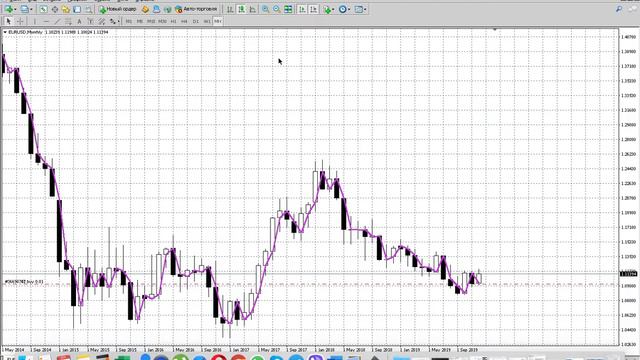640x360 pixels.
Task: Open the Templates icon
Action: [359, 9]
